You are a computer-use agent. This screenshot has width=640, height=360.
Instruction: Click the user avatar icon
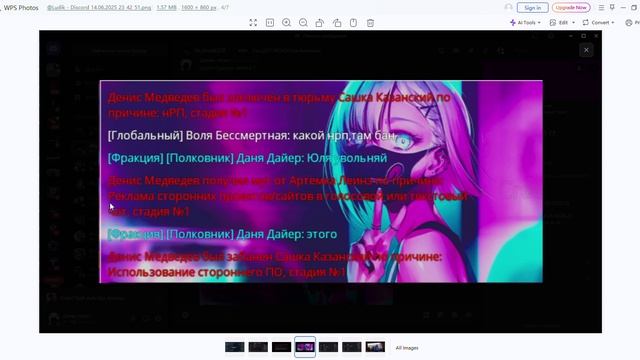click(508, 7)
